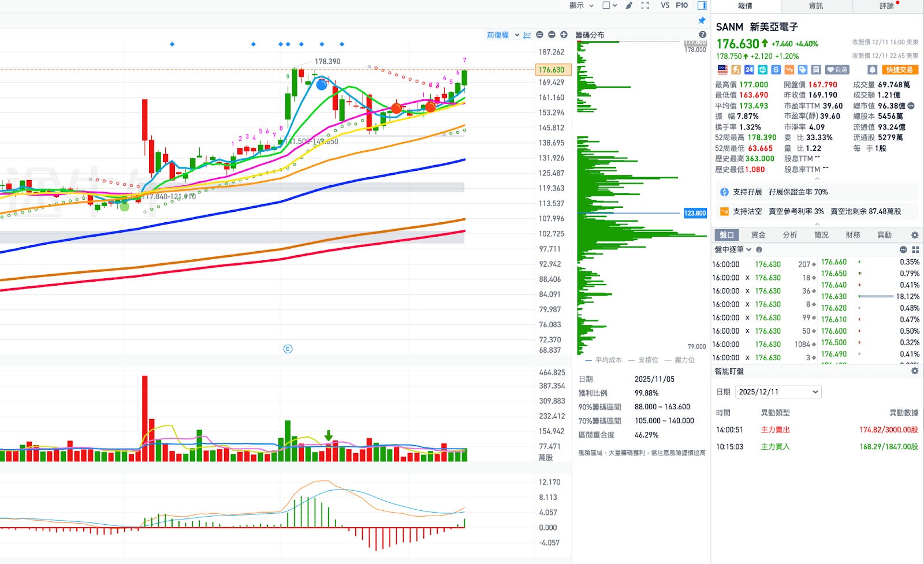
Task: Collapse the quote details with upper chevron
Action: coord(817,178)
